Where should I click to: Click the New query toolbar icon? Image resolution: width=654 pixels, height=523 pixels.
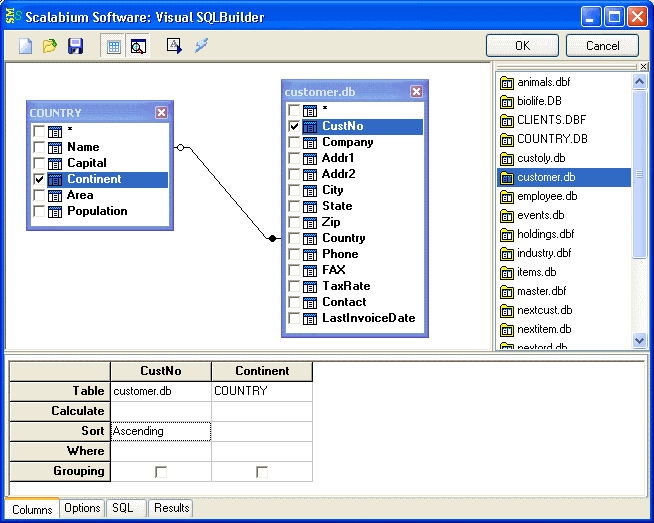(25, 46)
